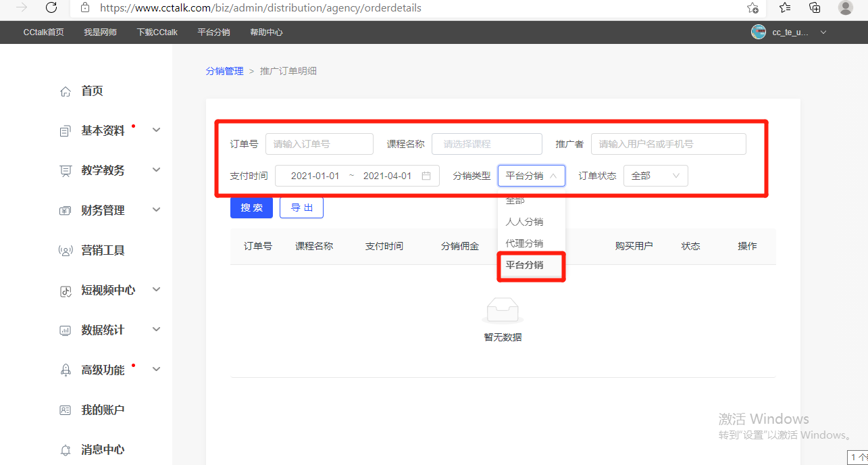Go to 分销管理 breadcrumb link
The height and width of the screenshot is (465, 868).
pyautogui.click(x=224, y=71)
